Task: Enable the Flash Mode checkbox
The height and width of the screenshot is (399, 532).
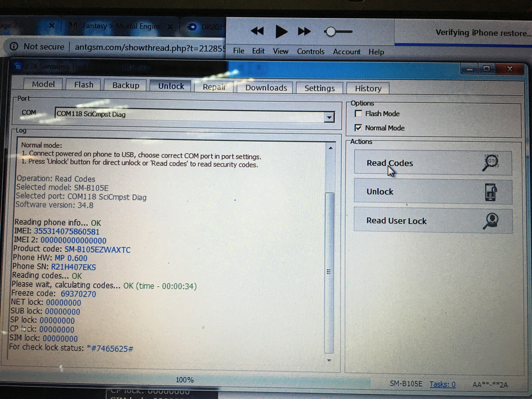Action: tap(358, 113)
